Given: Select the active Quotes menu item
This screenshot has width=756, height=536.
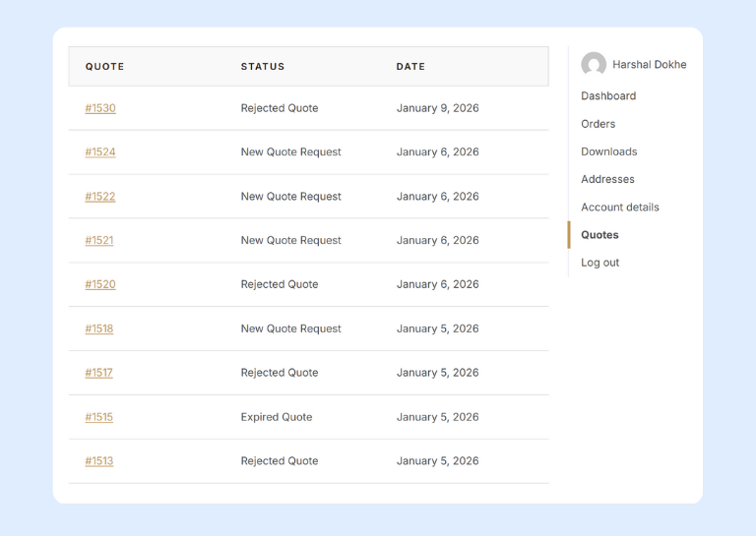Looking at the screenshot, I should [x=599, y=235].
